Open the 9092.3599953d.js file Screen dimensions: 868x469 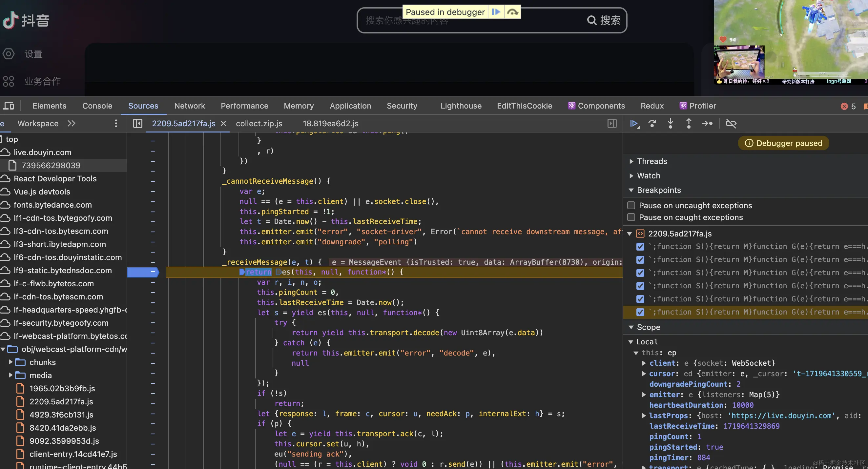pyautogui.click(x=64, y=441)
